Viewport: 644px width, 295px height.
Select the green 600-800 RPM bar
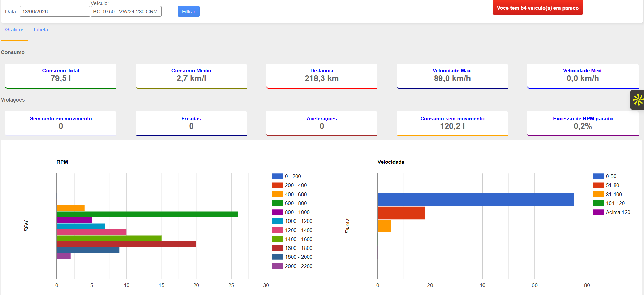pos(147,214)
